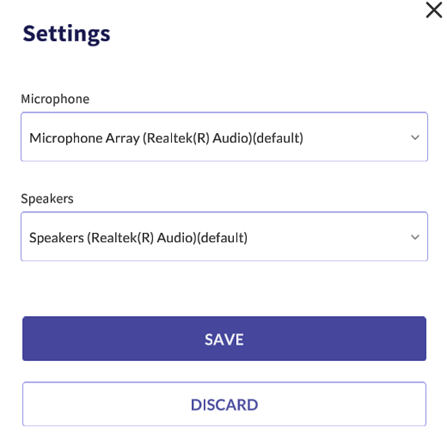This screenshot has height=446, width=447.
Task: Click the chevron arrow in the Microphone field
Action: tap(415, 137)
